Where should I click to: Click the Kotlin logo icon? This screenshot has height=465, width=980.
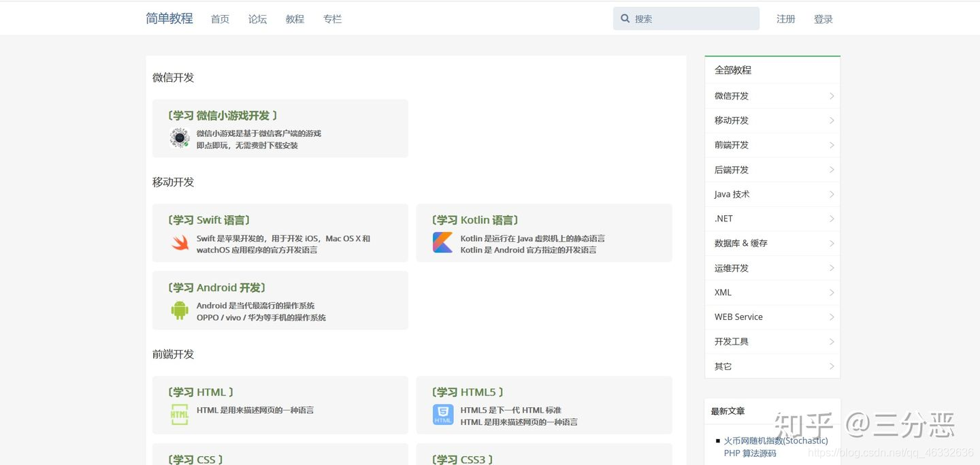[x=443, y=242]
